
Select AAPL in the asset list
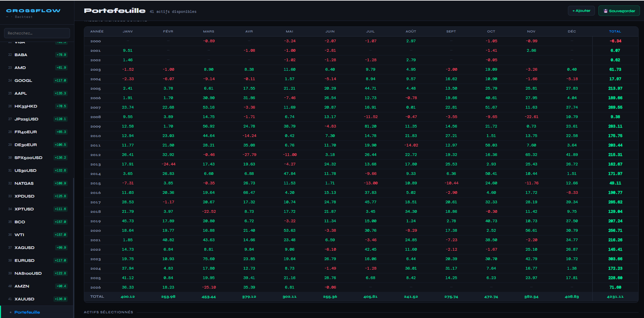click(37, 93)
